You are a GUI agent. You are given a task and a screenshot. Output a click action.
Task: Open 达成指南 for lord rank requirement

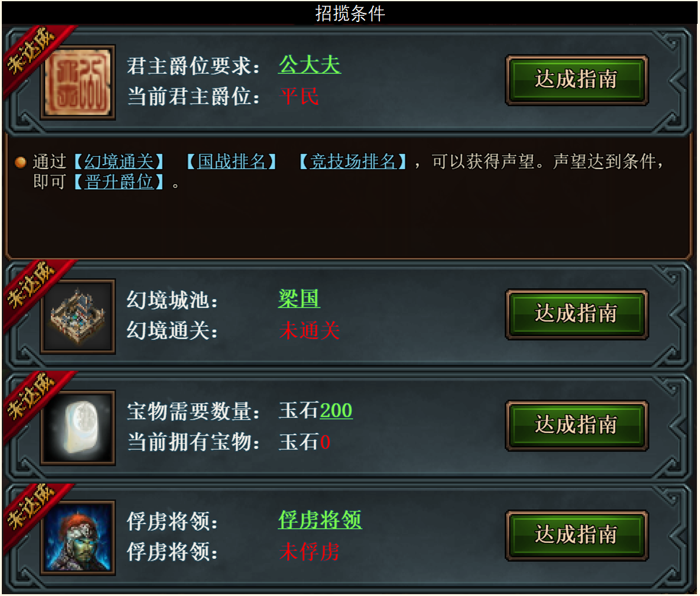577,81
